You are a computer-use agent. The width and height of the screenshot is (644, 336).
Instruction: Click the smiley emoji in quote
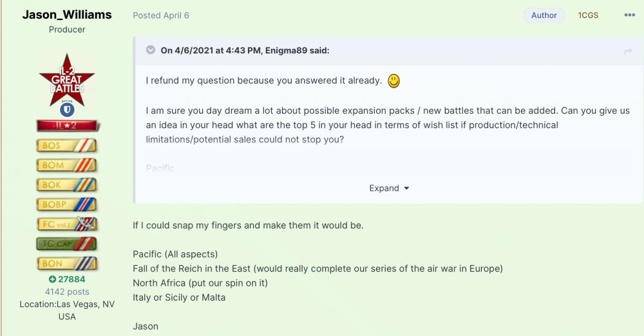(x=393, y=81)
